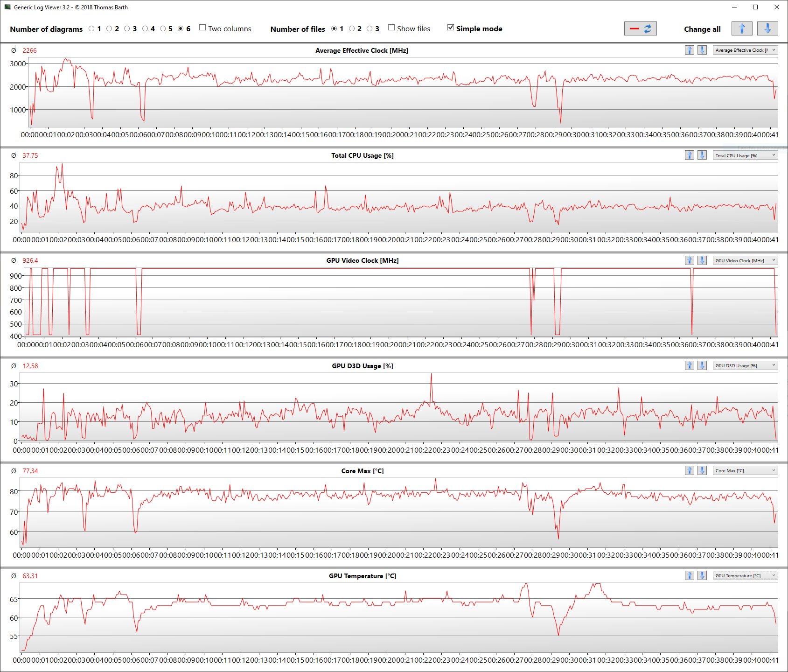The width and height of the screenshot is (788, 672).
Task: Click the GPU D3D Usage peak spike
Action: tap(431, 374)
